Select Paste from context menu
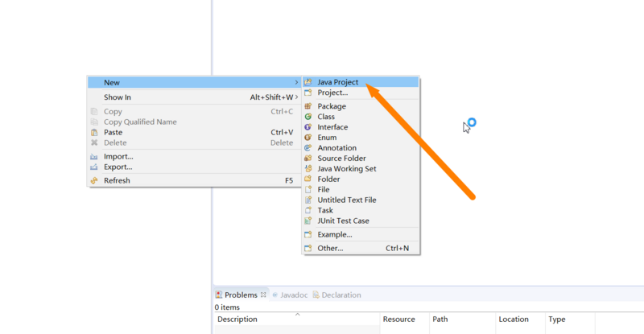 click(194, 132)
